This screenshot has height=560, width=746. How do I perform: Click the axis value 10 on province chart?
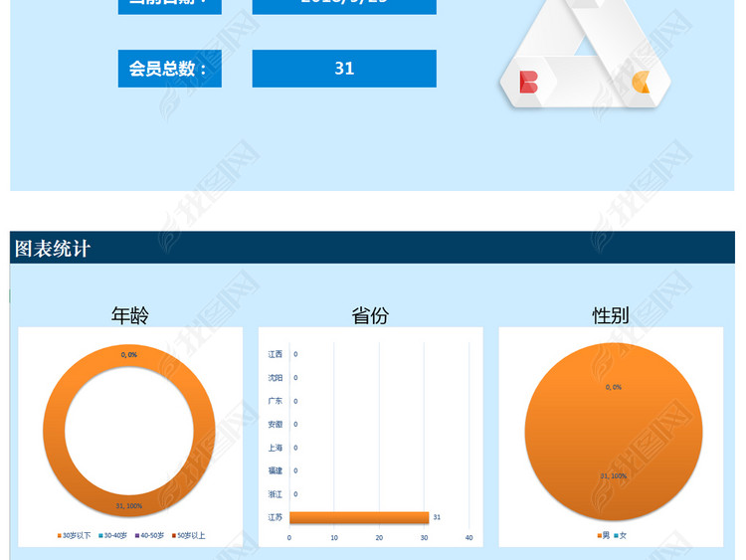334,538
